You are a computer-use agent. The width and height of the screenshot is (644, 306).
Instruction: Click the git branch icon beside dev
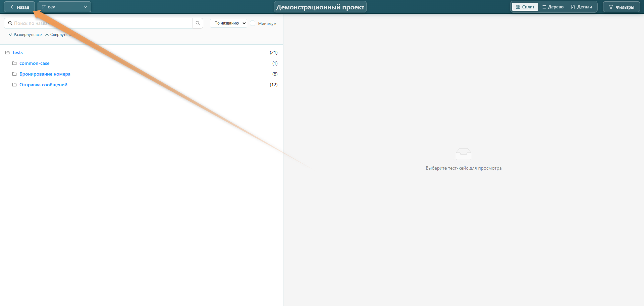coord(44,7)
